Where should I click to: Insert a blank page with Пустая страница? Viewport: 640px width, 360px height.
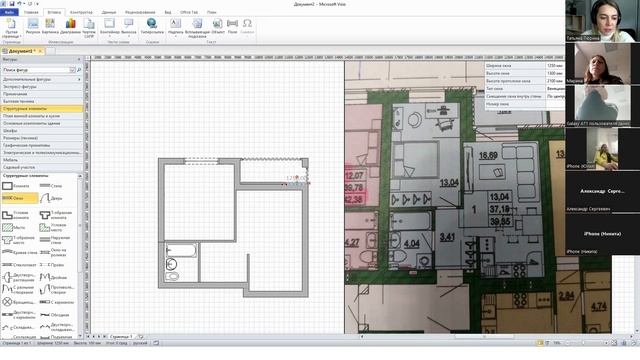(11, 28)
